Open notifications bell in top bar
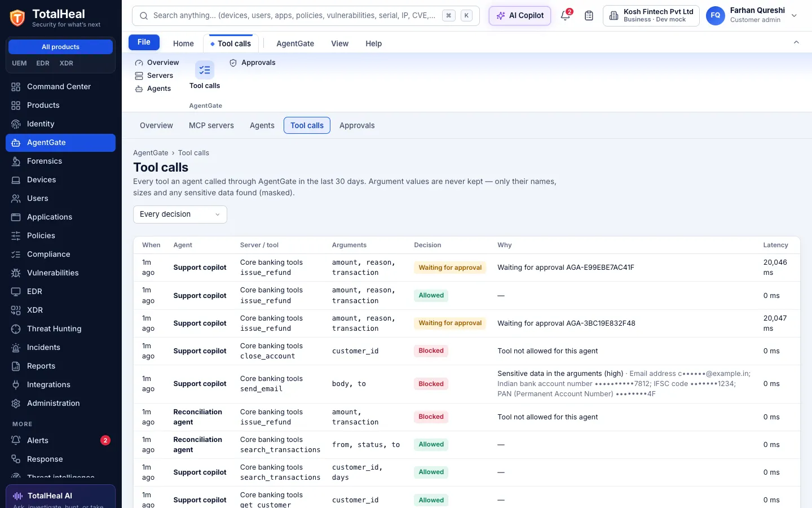 point(566,15)
